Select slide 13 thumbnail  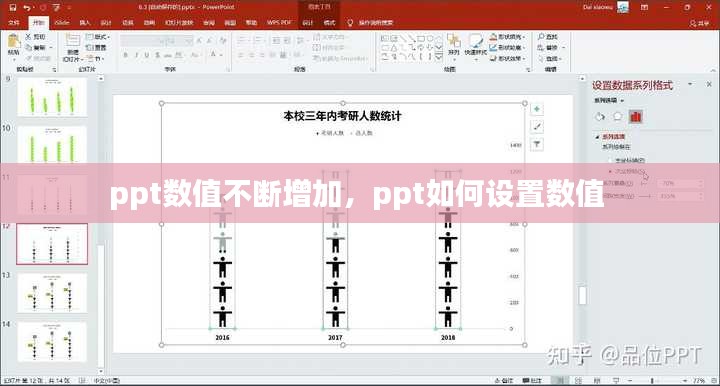pyautogui.click(x=52, y=293)
